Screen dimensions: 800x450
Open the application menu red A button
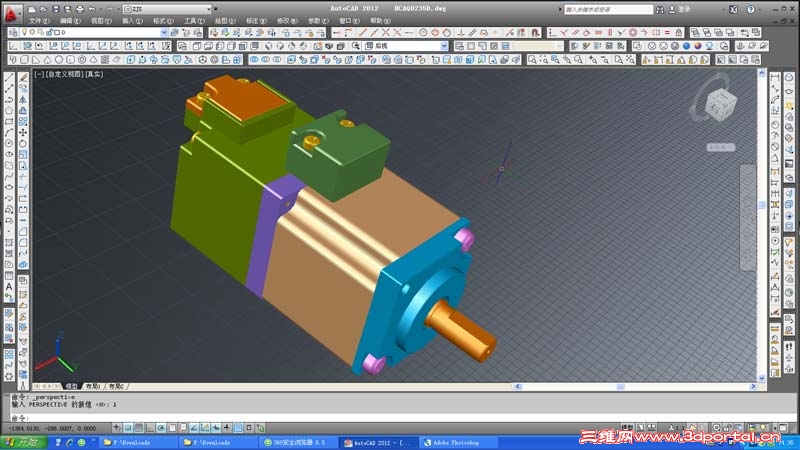(11, 14)
